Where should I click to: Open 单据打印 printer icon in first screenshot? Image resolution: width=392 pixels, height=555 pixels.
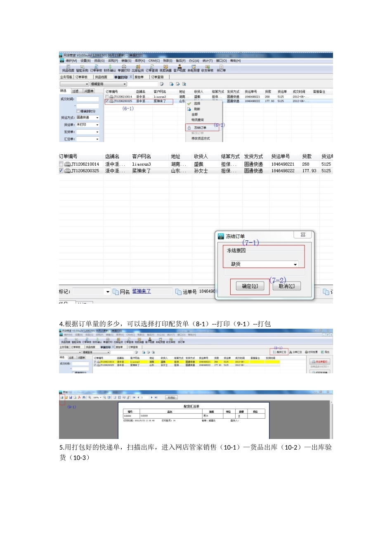click(x=124, y=66)
